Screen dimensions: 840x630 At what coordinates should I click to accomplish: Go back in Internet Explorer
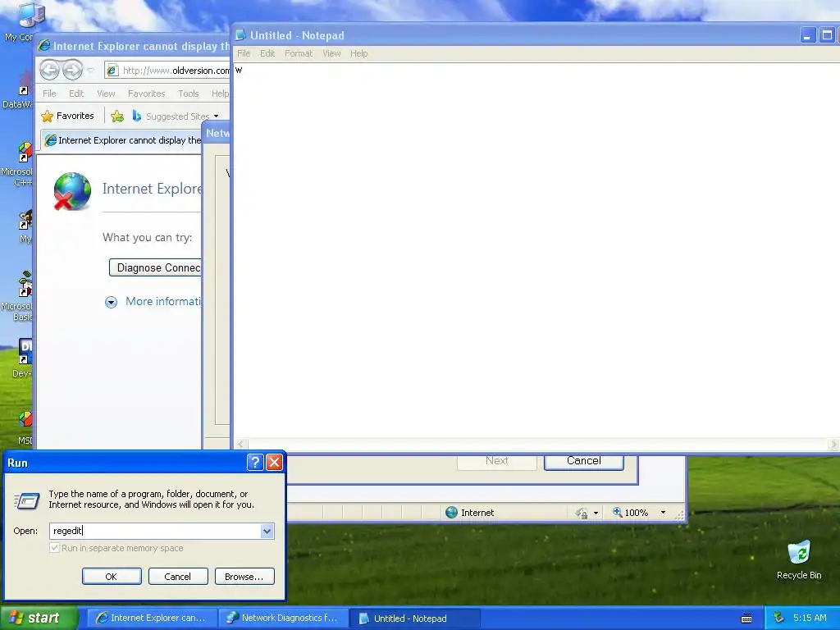pos(49,70)
